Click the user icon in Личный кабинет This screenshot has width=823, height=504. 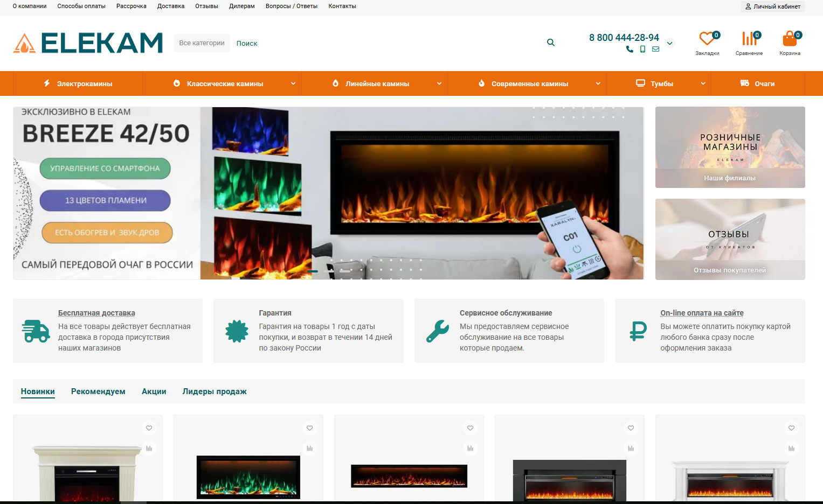(748, 6)
